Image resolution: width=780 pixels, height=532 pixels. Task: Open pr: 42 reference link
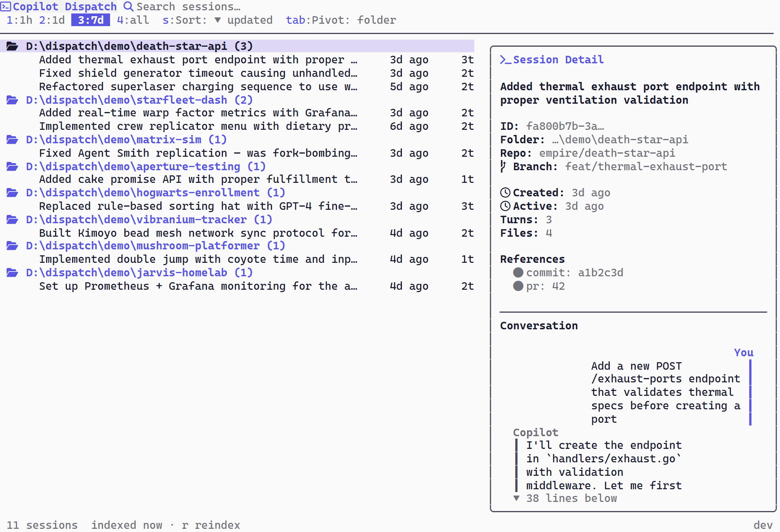point(545,286)
